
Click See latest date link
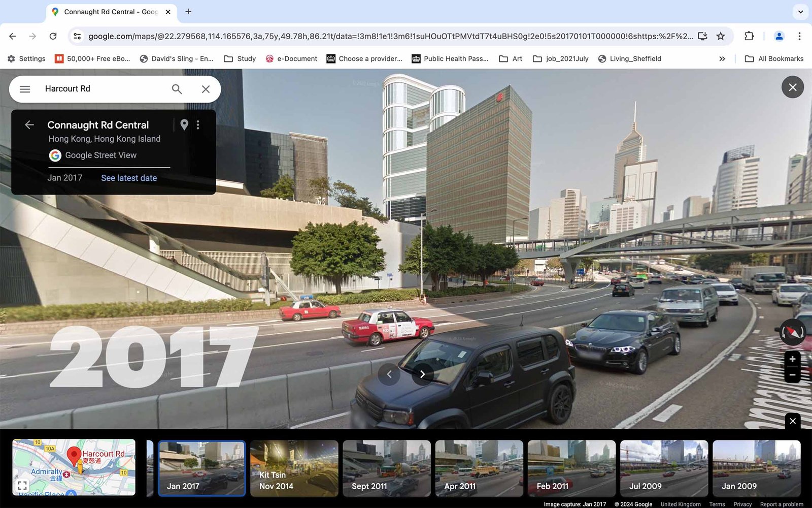click(x=129, y=178)
